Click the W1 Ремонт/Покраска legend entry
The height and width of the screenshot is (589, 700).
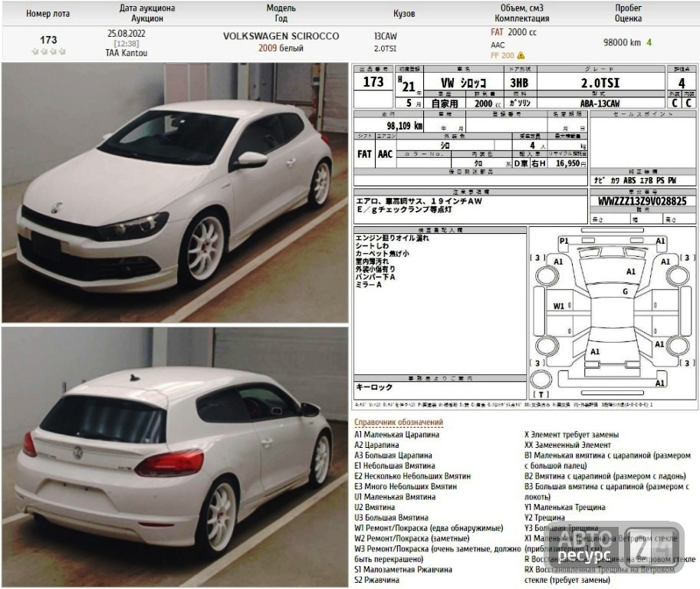[429, 528]
